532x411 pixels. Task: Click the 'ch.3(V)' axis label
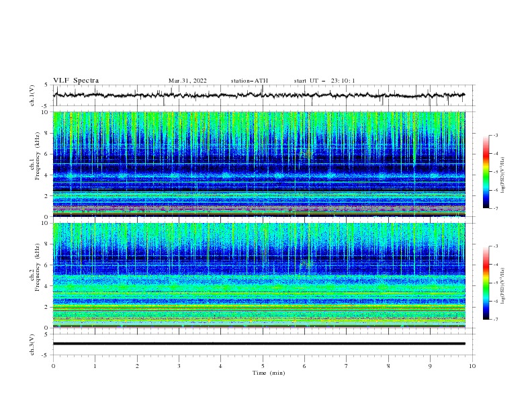32,345
